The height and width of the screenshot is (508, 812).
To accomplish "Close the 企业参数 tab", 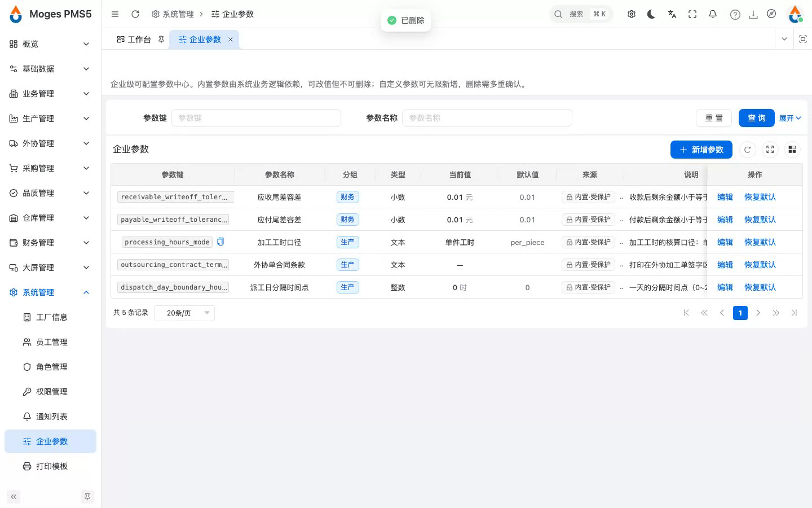I will [x=231, y=40].
